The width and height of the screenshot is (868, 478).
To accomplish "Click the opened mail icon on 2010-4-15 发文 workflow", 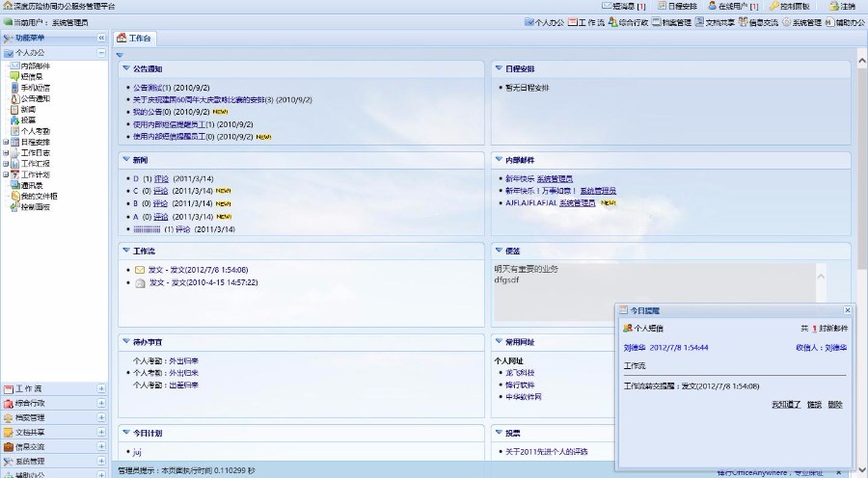I will (140, 282).
